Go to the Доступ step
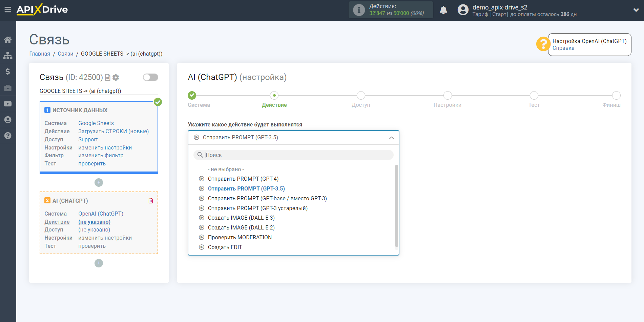Screen dimensions: 644x322 pos(361,95)
